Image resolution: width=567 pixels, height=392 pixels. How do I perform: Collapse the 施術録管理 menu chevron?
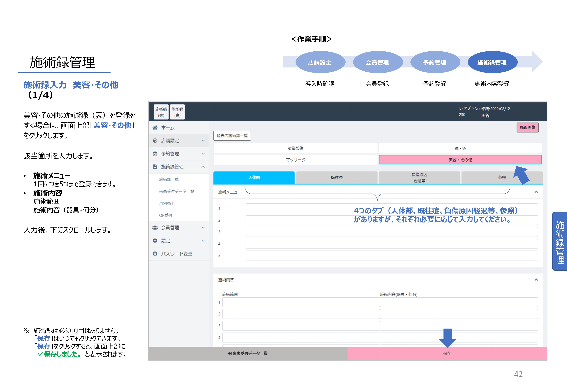click(203, 167)
